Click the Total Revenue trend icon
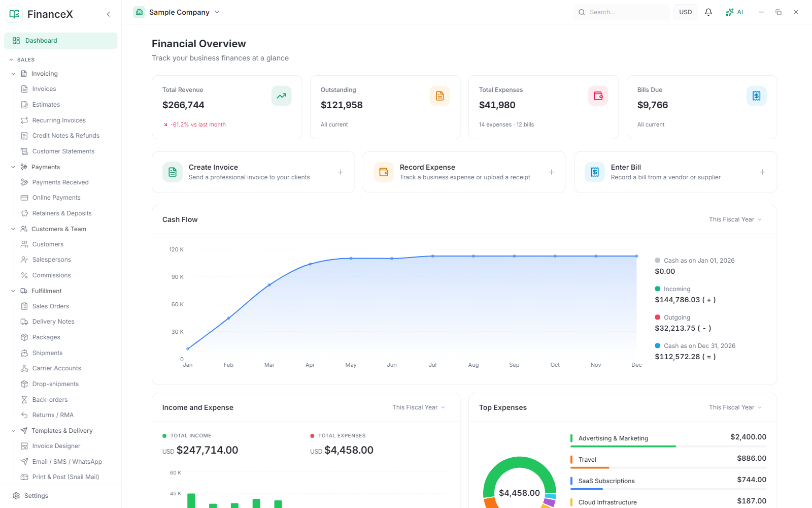The image size is (812, 508). 281,96
